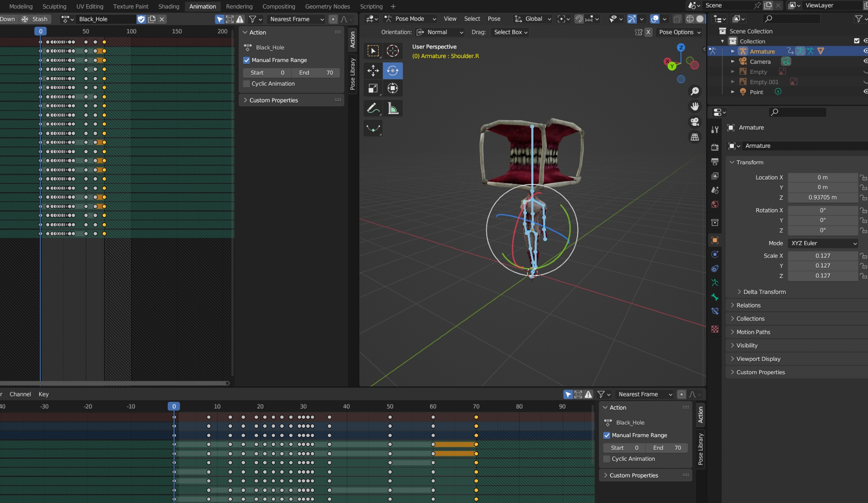Open the Pose menu
868x503 pixels.
(494, 19)
